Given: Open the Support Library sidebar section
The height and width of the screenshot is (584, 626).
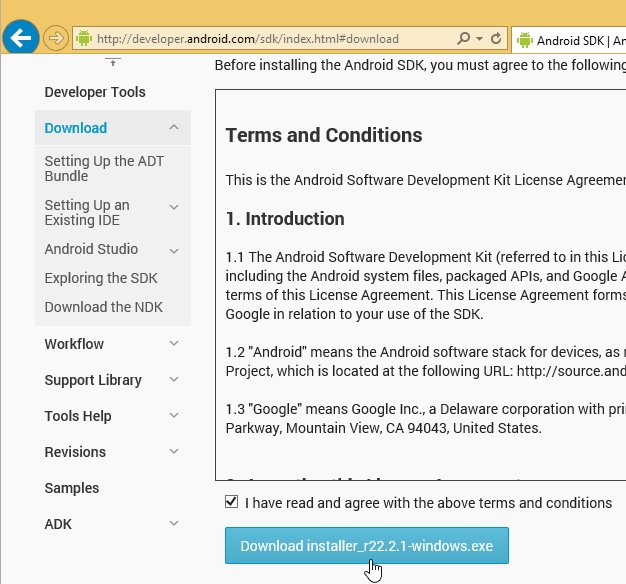Looking at the screenshot, I should 93,380.
